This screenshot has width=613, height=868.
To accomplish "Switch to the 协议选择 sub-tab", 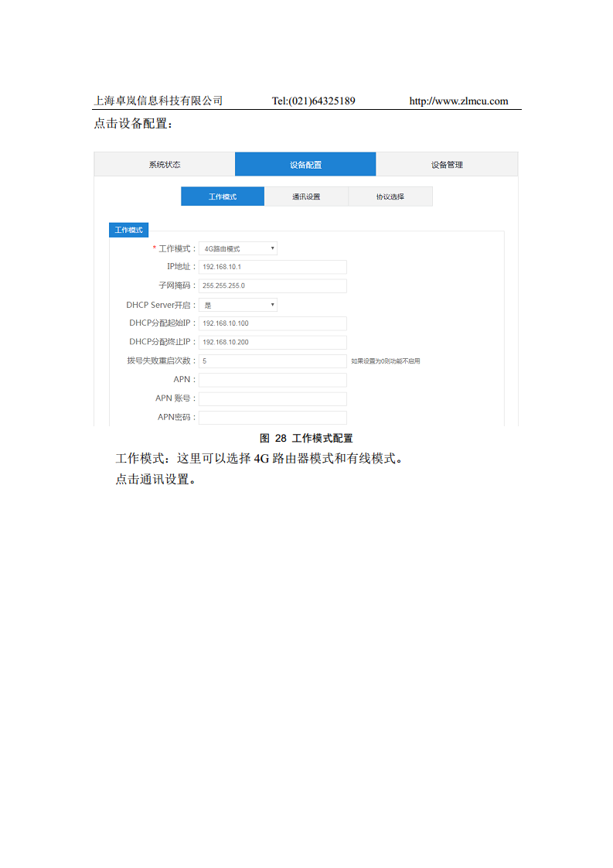I will [390, 196].
